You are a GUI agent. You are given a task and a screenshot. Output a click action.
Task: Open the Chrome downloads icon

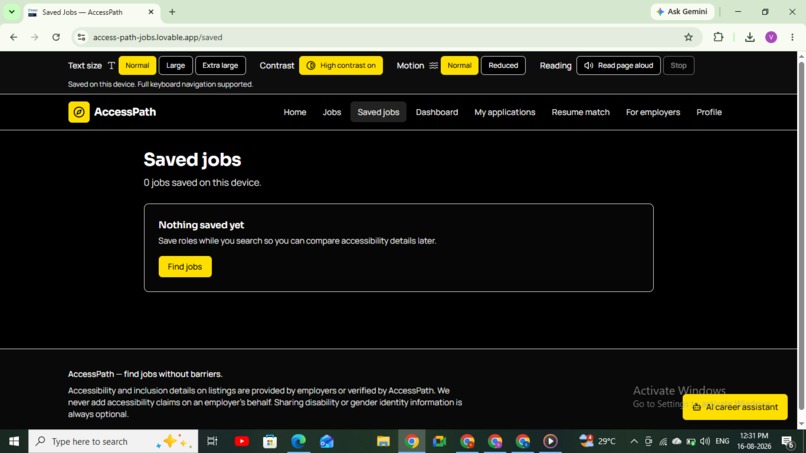[x=749, y=37]
